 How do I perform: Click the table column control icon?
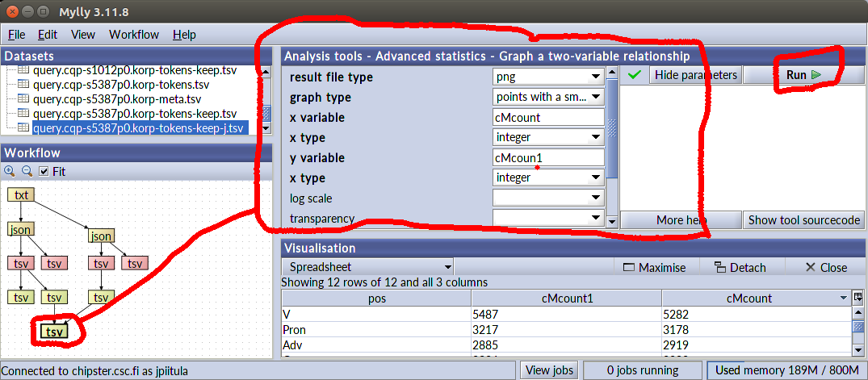point(858,298)
